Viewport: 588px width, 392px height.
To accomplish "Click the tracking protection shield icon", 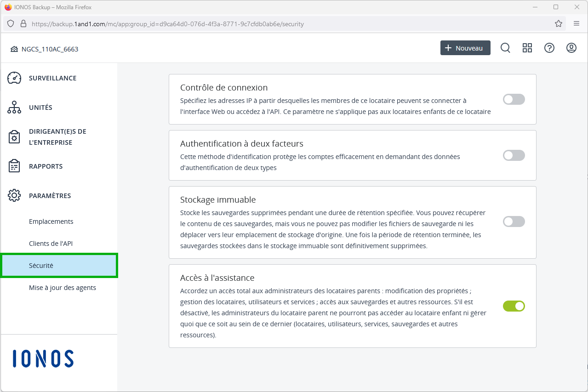I will [11, 24].
